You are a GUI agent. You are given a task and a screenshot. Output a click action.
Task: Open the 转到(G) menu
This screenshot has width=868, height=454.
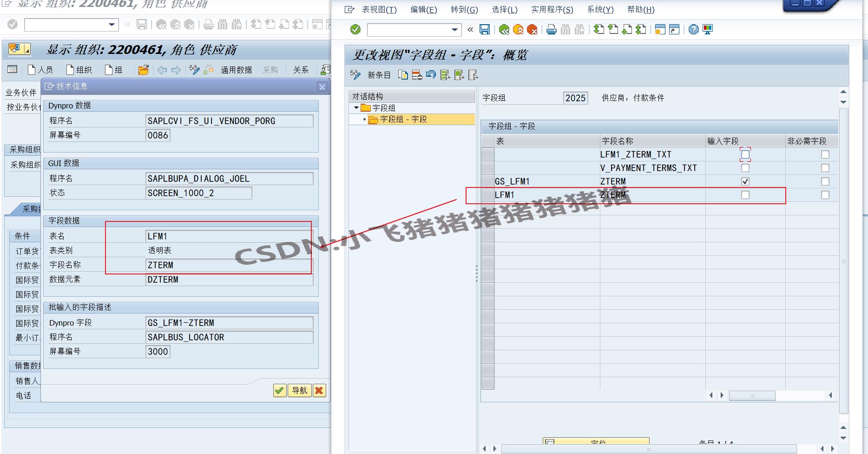464,10
